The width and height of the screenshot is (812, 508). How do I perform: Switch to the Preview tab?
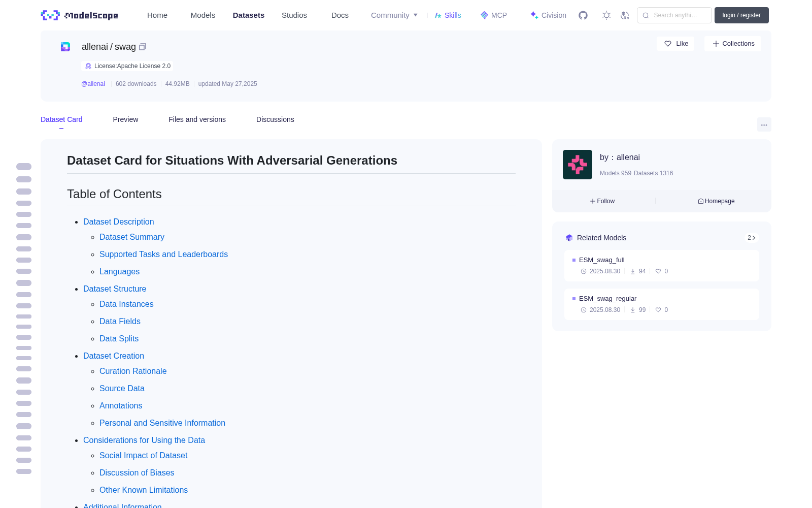125,119
